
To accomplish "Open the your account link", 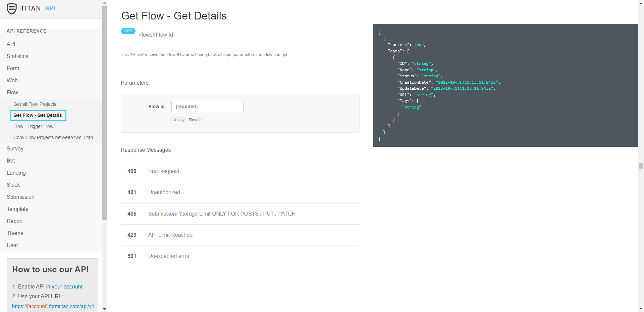I will 67,286.
